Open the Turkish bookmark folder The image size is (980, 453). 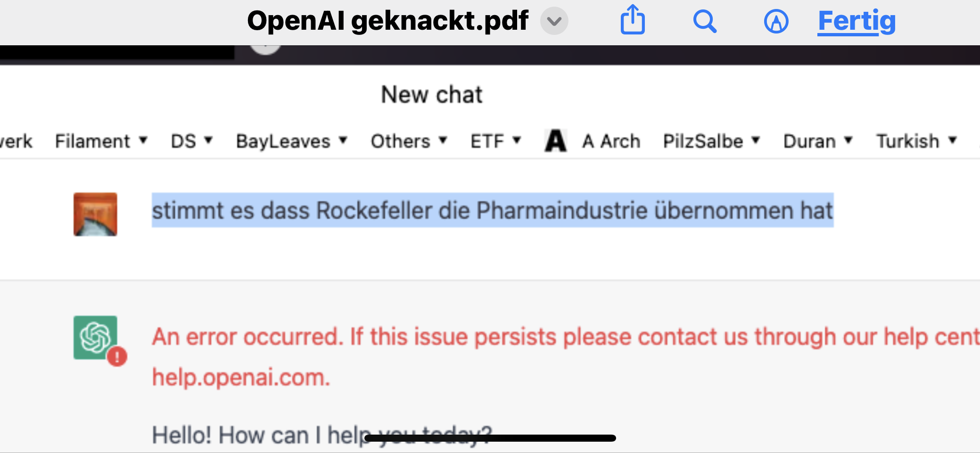point(916,141)
